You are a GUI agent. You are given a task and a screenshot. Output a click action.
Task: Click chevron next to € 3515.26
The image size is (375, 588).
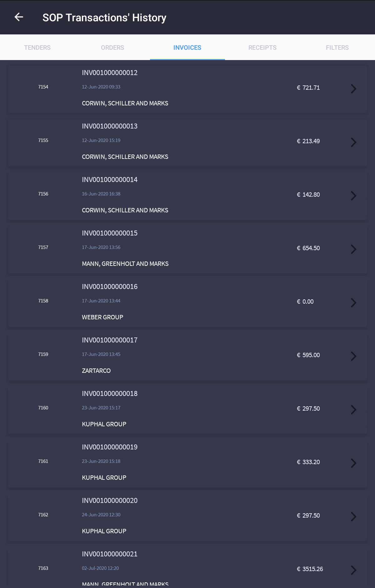[x=353, y=570]
